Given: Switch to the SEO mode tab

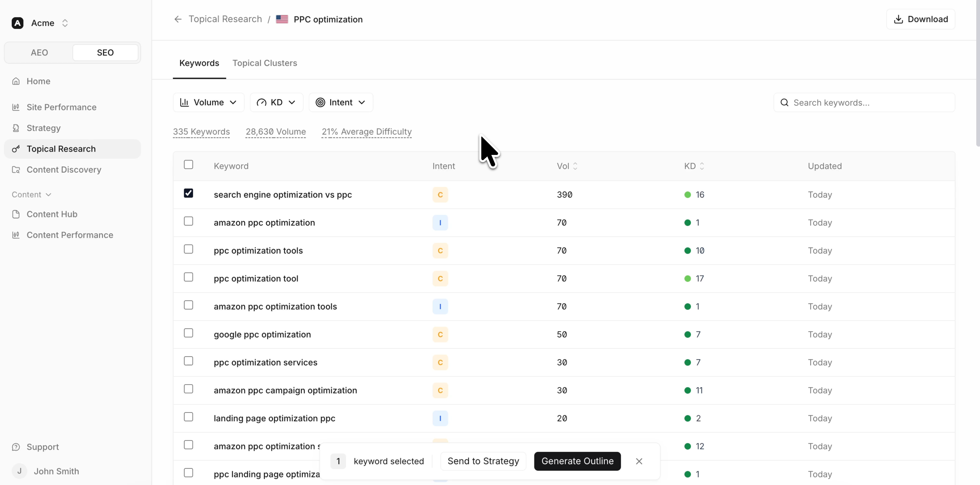Looking at the screenshot, I should tap(105, 53).
